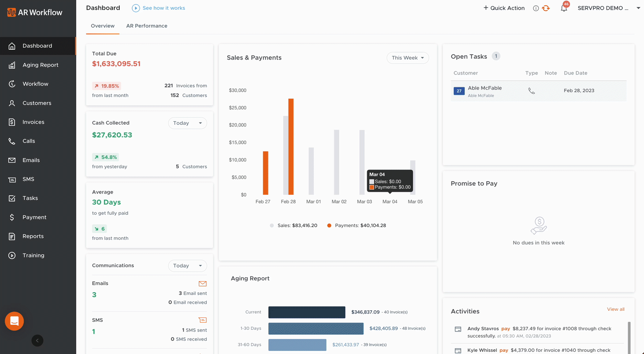This screenshot has height=354, width=644.
Task: Open Aging Report in the sidebar
Action: click(x=40, y=65)
